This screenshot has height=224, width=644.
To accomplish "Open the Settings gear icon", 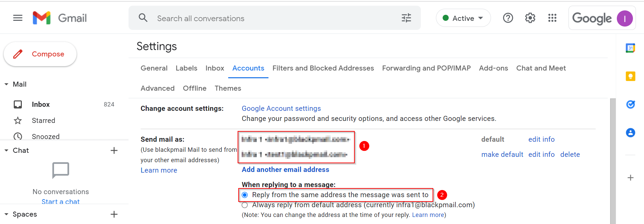I will (x=530, y=18).
